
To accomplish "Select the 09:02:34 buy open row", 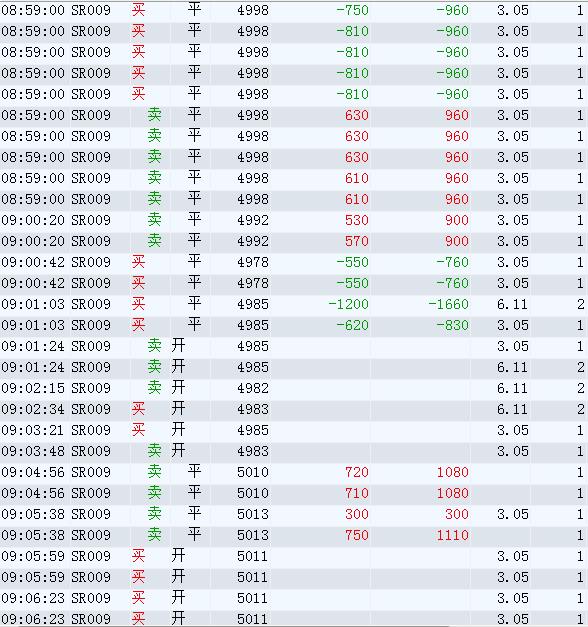I will [294, 409].
